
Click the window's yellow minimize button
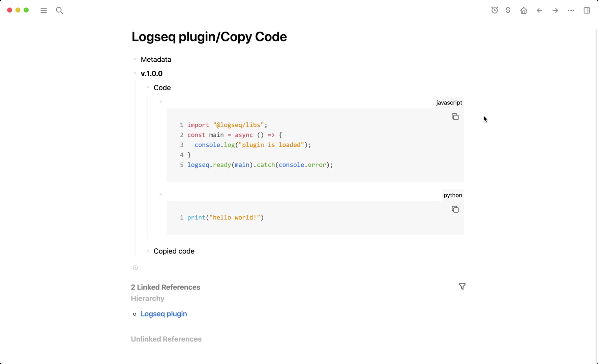pos(18,10)
